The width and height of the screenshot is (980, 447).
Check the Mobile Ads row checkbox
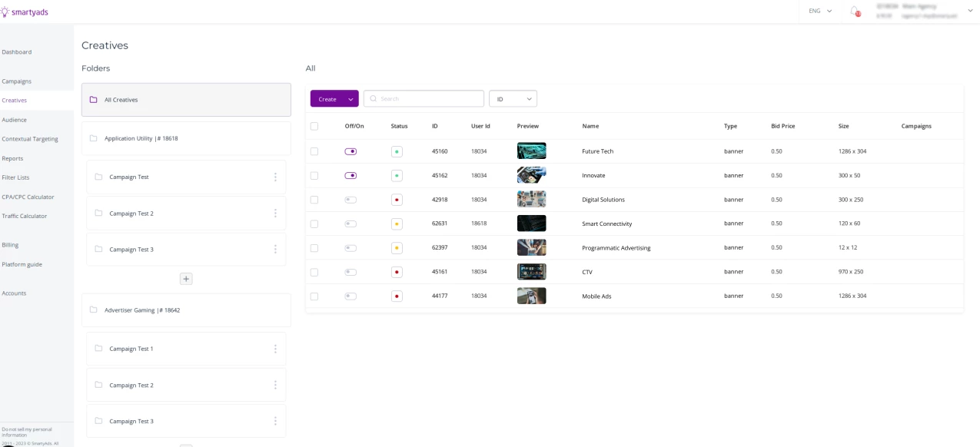[x=314, y=296]
